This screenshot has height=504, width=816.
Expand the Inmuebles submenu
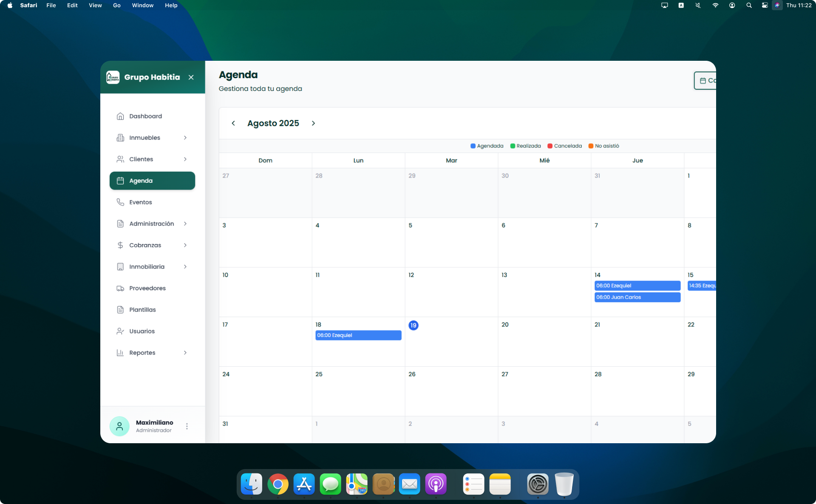tap(185, 138)
